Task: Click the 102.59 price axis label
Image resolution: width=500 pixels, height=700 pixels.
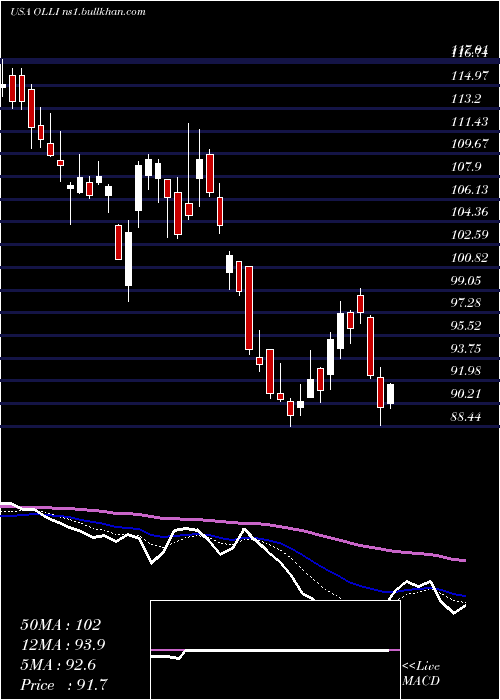Action: [x=470, y=234]
